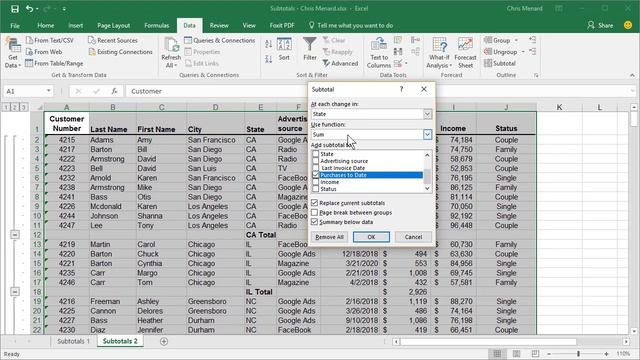The width and height of the screenshot is (640, 360).
Task: Open At each change in dropdown
Action: pos(427,114)
